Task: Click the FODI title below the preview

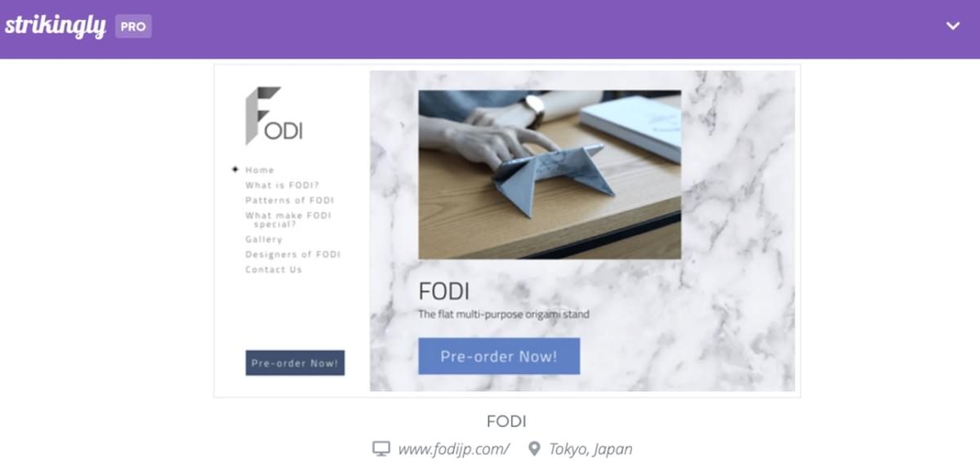Action: click(x=506, y=422)
